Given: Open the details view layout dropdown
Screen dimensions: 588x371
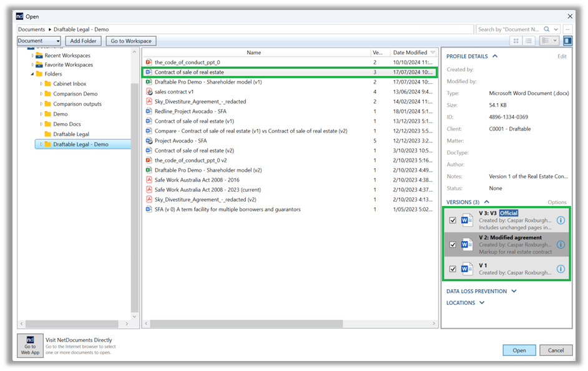Looking at the screenshot, I should pos(549,41).
